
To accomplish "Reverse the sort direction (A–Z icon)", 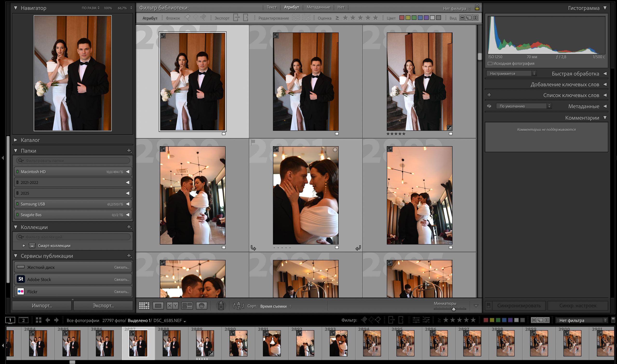I will coord(238,306).
